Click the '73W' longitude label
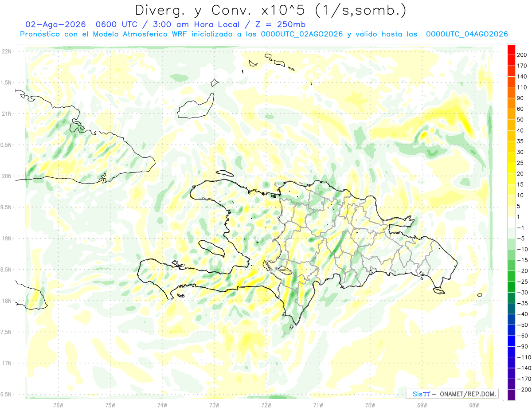532x411 pixels. click(x=214, y=405)
